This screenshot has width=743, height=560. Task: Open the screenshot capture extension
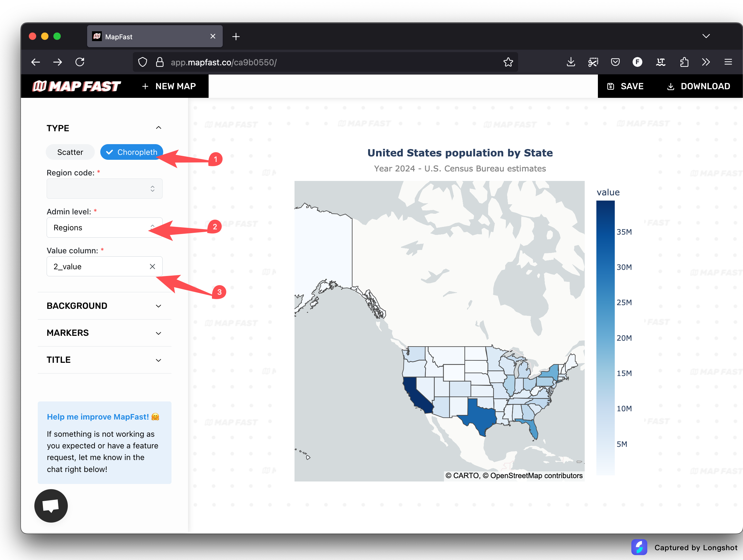click(593, 62)
